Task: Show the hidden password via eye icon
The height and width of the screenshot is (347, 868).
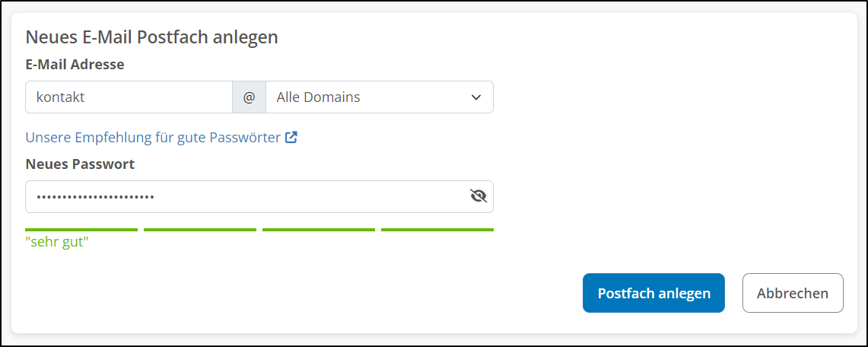Action: 478,196
